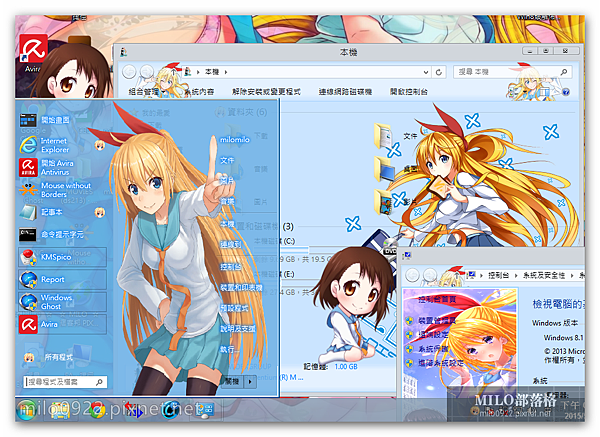This screenshot has width=600, height=437.
Task: Open 遠端設定 link in control panel sidebar
Action: [433, 334]
